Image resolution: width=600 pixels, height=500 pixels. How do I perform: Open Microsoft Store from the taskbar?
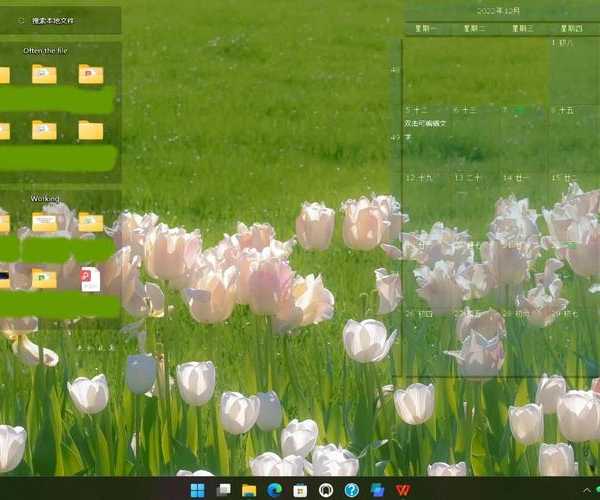(x=300, y=490)
